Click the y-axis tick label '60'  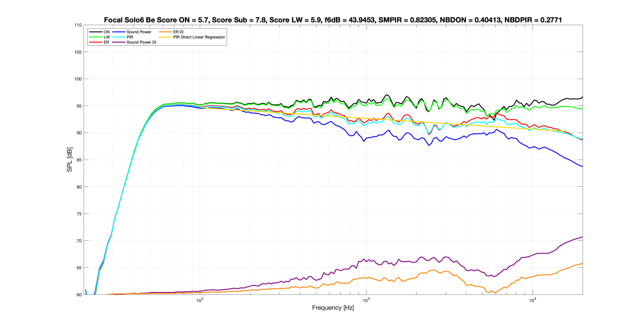pyautogui.click(x=79, y=295)
